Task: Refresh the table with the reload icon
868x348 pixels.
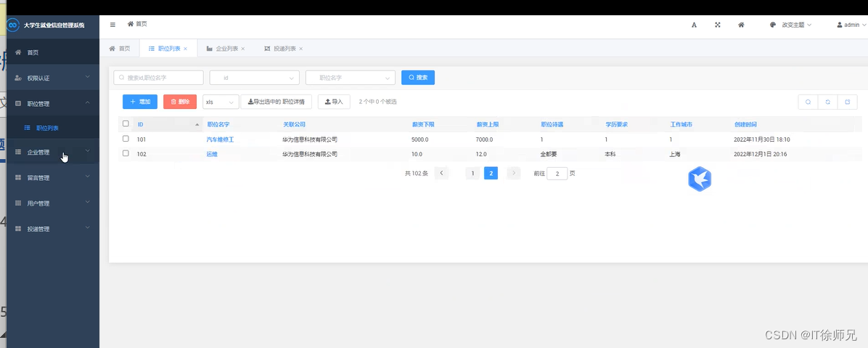Action: [827, 102]
